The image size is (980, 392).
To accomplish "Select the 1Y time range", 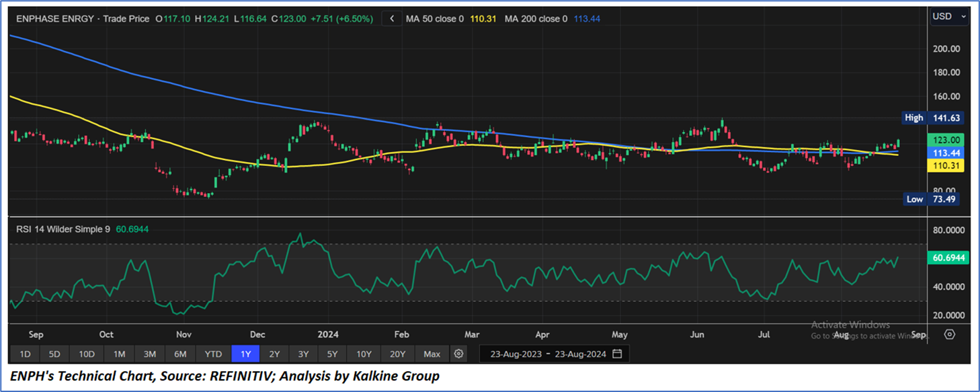I will point(245,354).
